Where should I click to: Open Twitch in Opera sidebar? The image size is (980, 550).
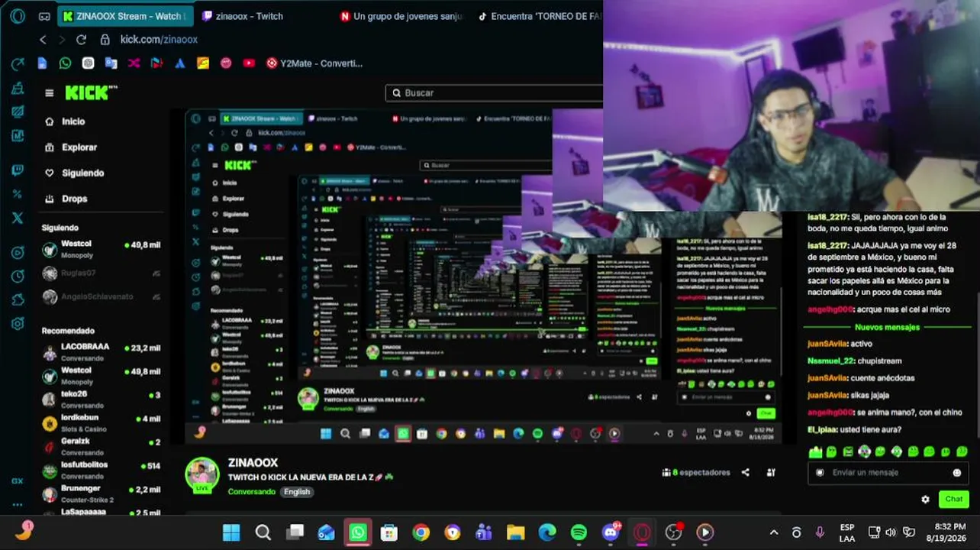18,170
